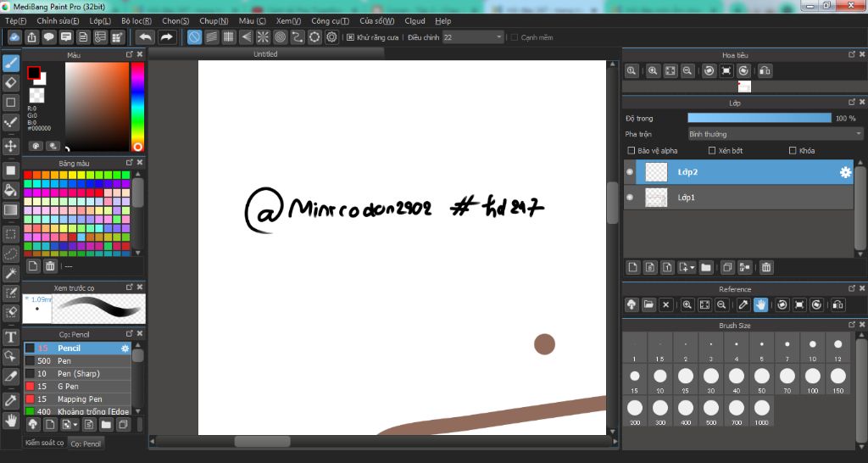The height and width of the screenshot is (463, 868).
Task: Click the rainbow hue bar
Action: [x=137, y=106]
